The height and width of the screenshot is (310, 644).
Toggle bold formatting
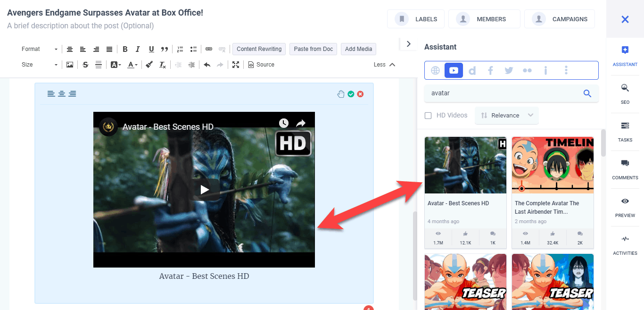(x=125, y=49)
